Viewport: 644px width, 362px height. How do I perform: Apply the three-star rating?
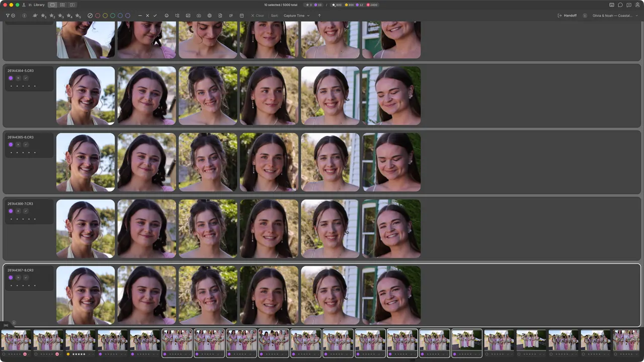pyautogui.click(x=60, y=16)
